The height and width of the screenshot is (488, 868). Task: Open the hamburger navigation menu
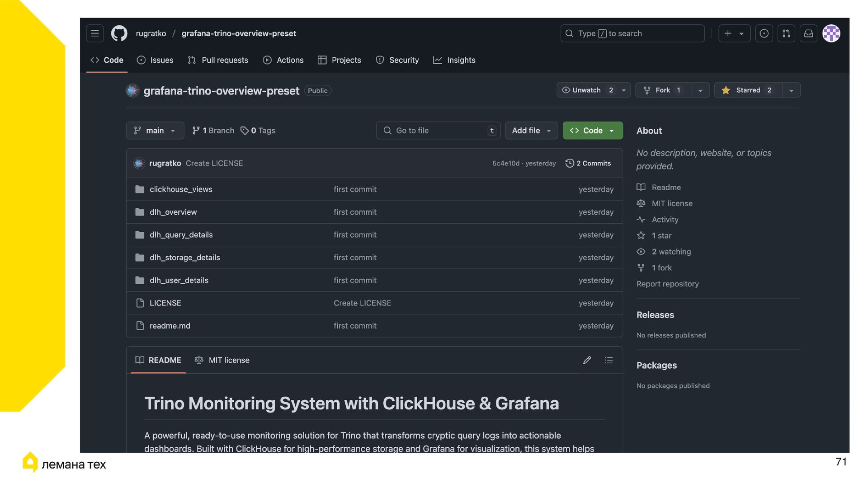(94, 33)
